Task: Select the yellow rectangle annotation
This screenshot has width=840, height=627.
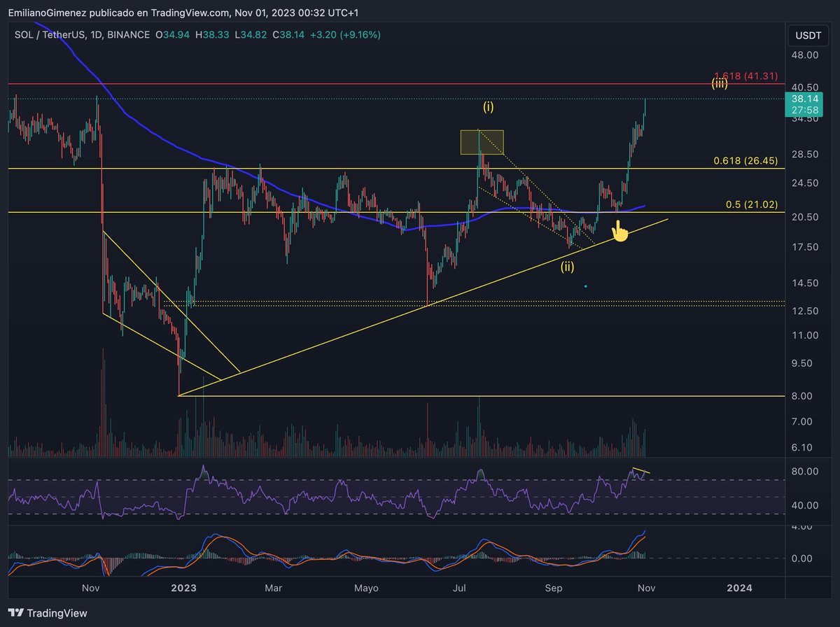Action: pos(482,141)
